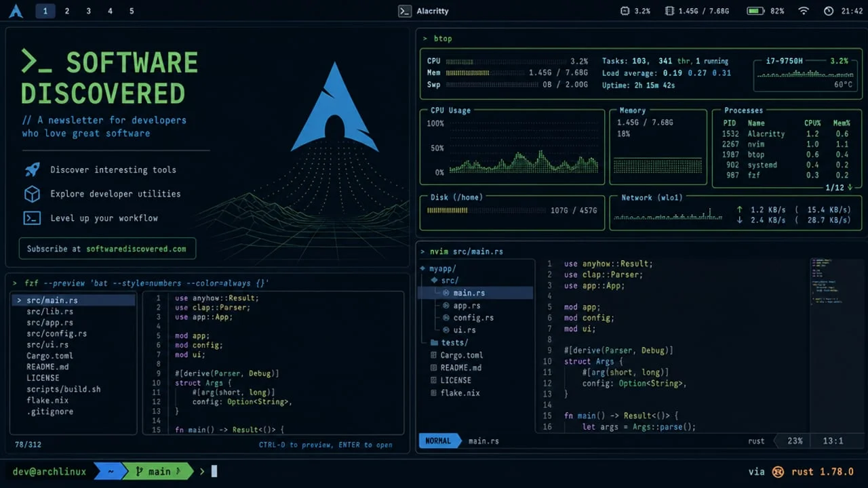Click the Alacritty terminal icon in top bar
The width and height of the screenshot is (868, 488).
(x=404, y=11)
